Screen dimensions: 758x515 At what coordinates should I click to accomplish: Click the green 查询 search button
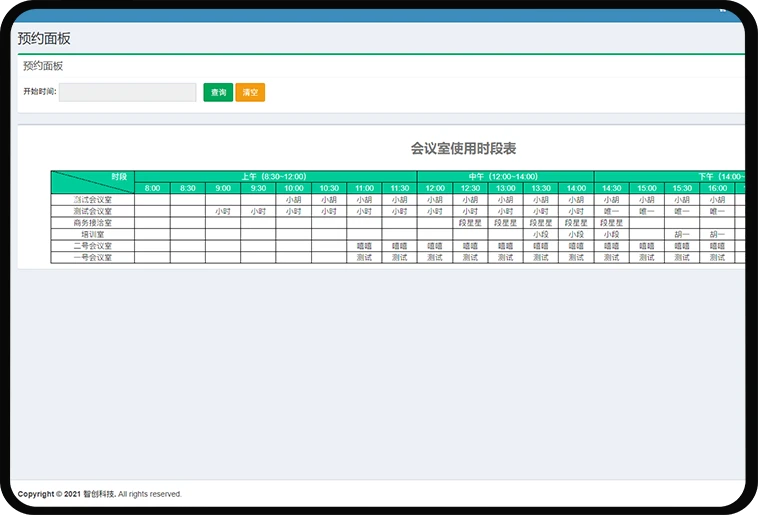pyautogui.click(x=218, y=92)
